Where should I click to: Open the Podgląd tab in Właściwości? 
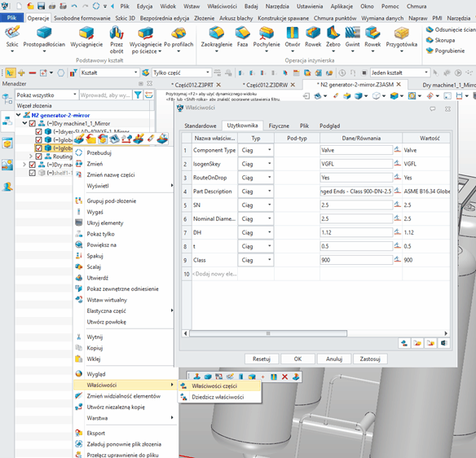coord(329,126)
